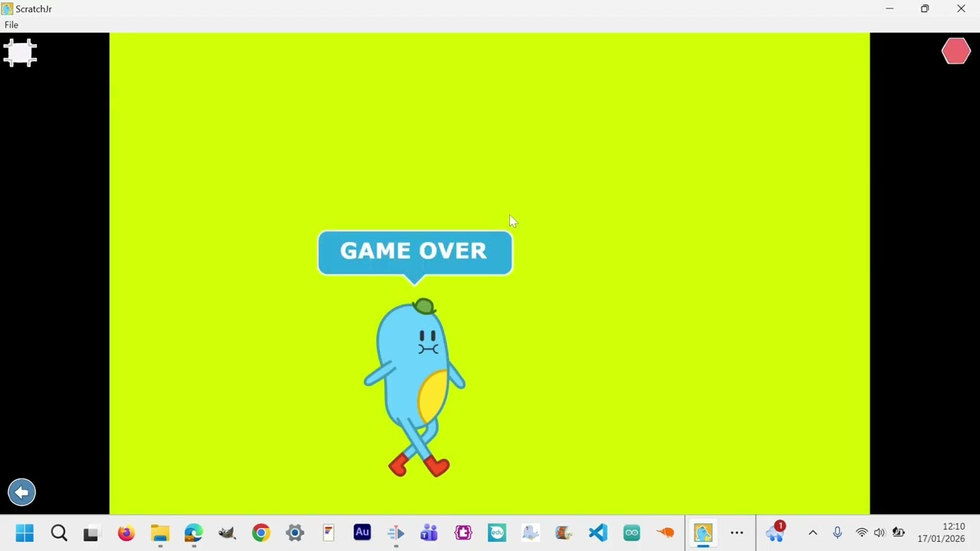Viewport: 980px width, 551px height.
Task: Launch Firefox from the taskbar
Action: click(x=126, y=533)
